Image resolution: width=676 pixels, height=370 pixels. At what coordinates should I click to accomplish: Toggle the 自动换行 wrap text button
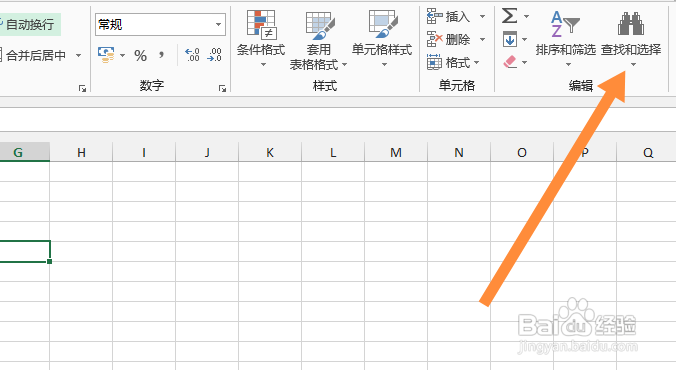click(29, 25)
